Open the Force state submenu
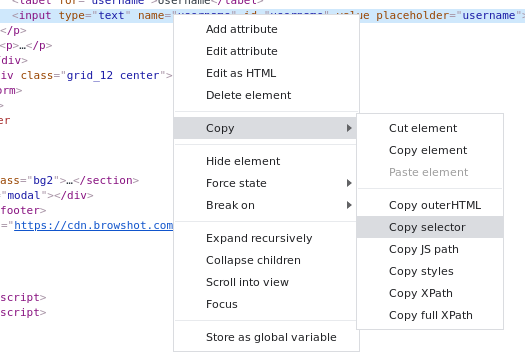Image resolution: width=525 pixels, height=362 pixels. point(265,183)
